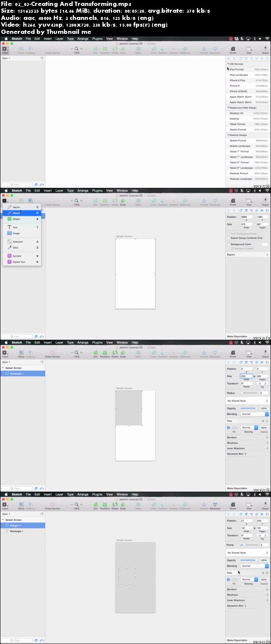Click Backward in the Polygon 1 frame's toolbar

coord(215,505)
